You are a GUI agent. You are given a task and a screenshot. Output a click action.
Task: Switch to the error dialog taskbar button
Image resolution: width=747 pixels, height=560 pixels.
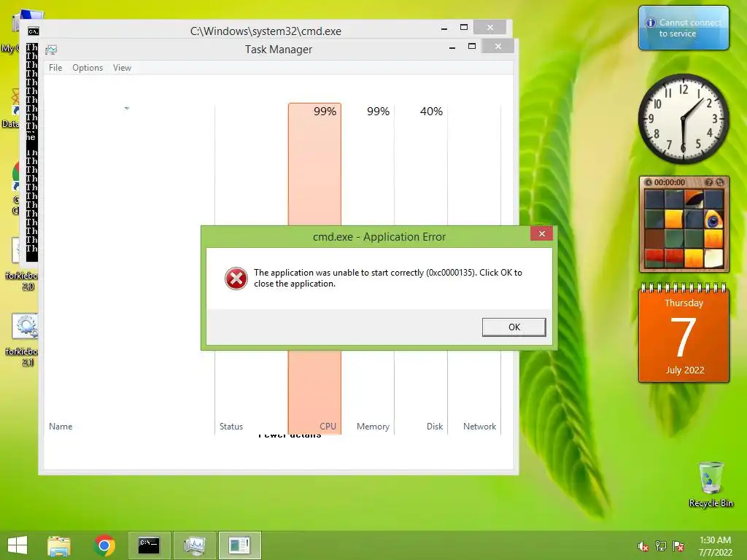click(x=239, y=545)
